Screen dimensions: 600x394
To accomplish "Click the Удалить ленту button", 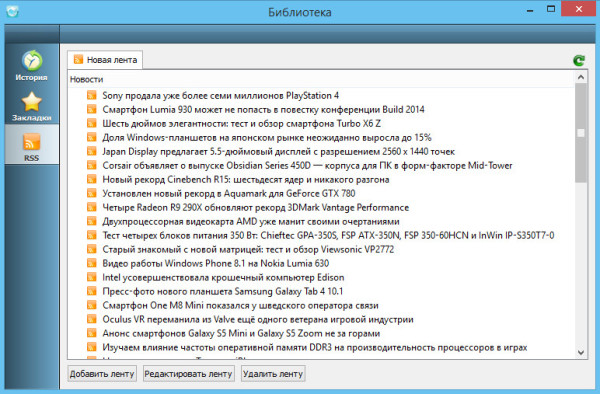I will 273,374.
